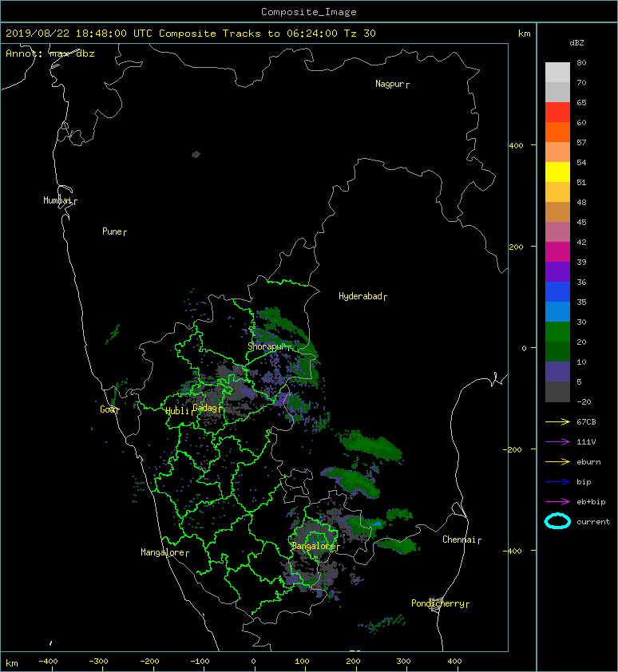Screen dimensions: 618x672
Task: Select the Goa label on the coast
Action: point(109,409)
